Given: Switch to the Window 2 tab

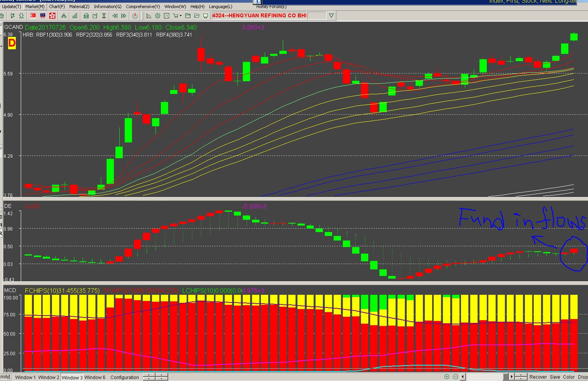Looking at the screenshot, I should (48, 377).
